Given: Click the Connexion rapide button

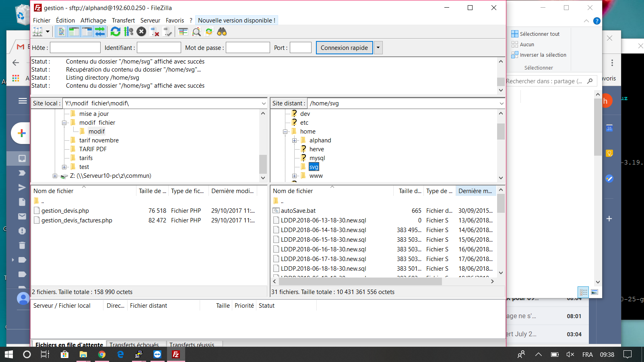Looking at the screenshot, I should coord(344,47).
